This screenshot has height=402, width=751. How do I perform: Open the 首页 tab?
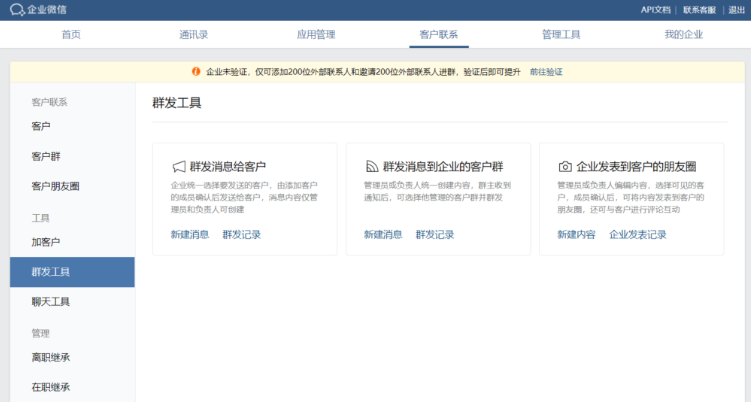pyautogui.click(x=71, y=34)
